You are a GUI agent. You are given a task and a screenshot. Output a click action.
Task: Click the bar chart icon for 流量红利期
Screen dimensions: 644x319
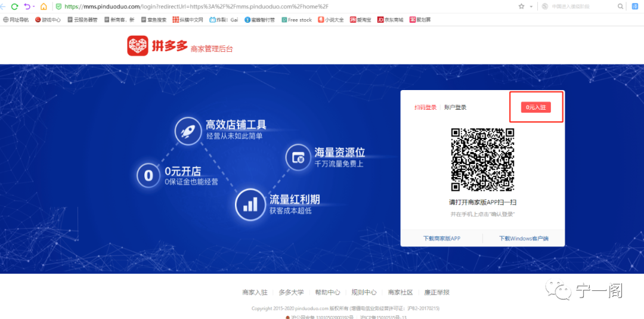pyautogui.click(x=250, y=204)
